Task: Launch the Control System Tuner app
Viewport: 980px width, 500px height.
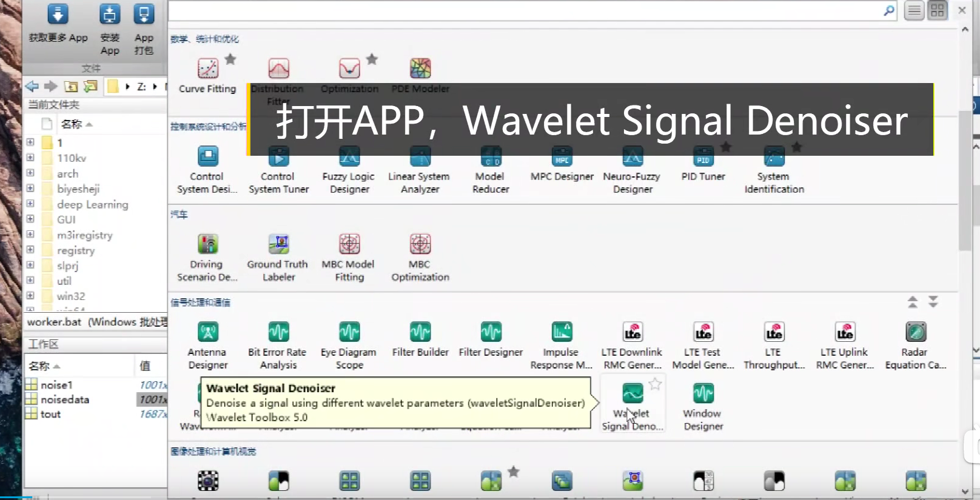Action: (x=278, y=170)
